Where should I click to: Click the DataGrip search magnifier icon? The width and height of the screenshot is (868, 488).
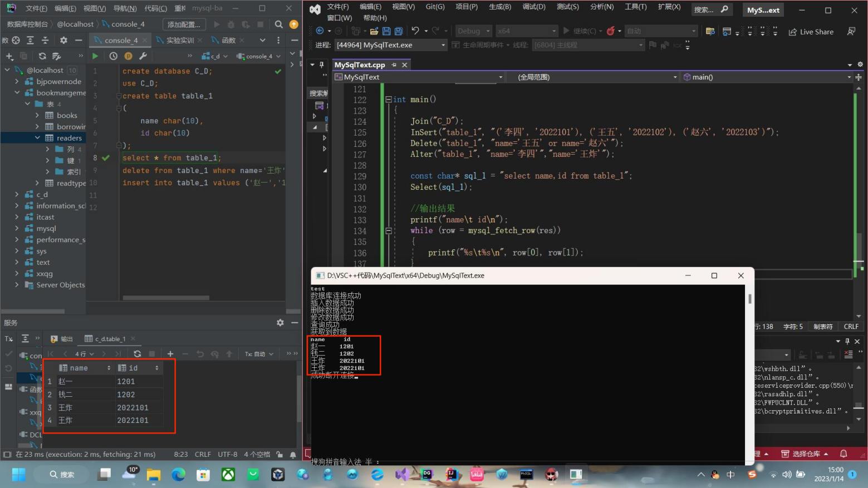[279, 24]
